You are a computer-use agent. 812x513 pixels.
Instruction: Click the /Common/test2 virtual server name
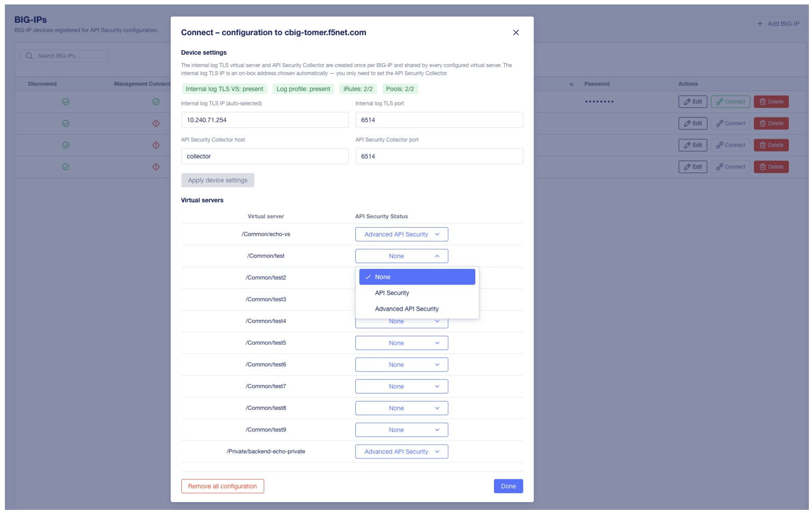click(x=266, y=278)
